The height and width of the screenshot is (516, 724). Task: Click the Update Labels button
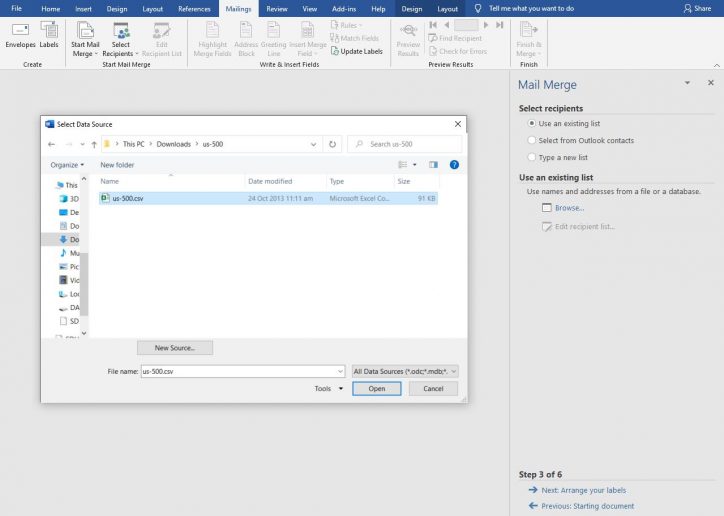click(x=356, y=51)
